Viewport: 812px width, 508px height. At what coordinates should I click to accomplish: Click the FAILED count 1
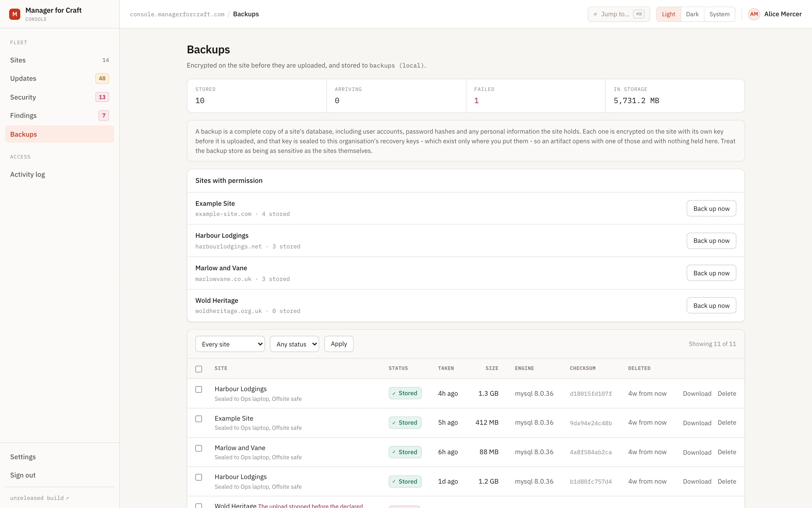coord(476,101)
